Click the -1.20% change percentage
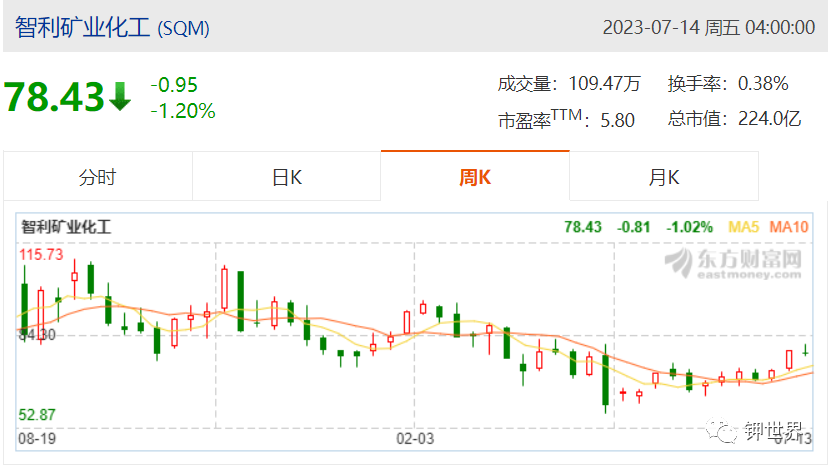The width and height of the screenshot is (830, 467). coord(183,111)
